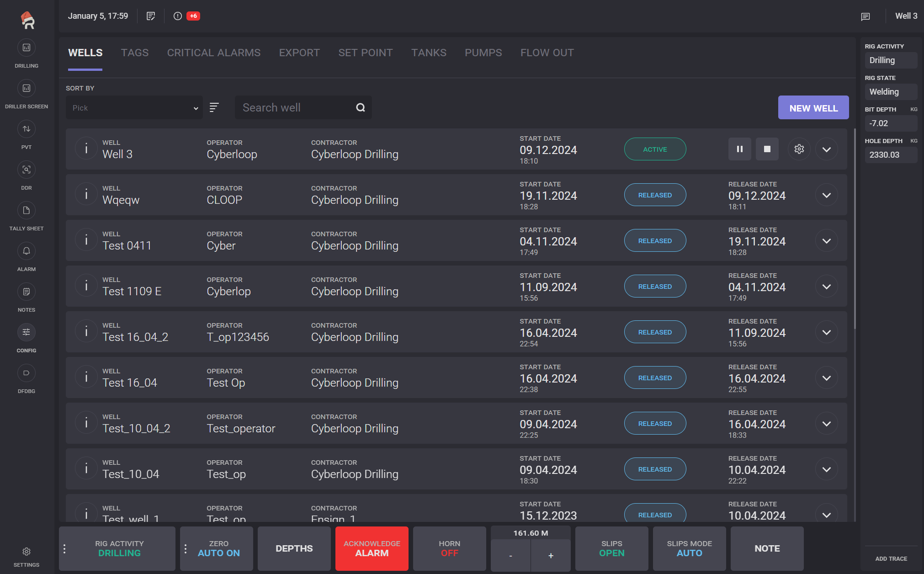Click the plus depth stepper button
Screen dimensions: 924x574
pyautogui.click(x=551, y=556)
